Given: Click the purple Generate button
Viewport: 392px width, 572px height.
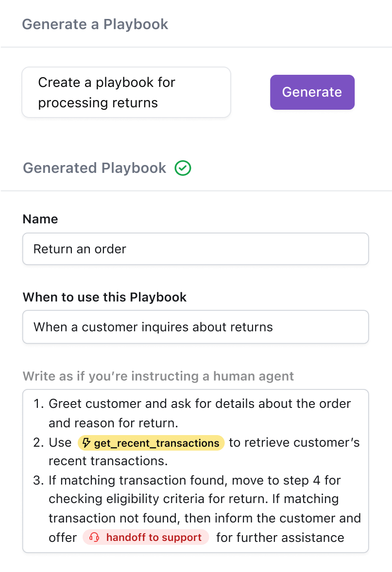Looking at the screenshot, I should click(312, 92).
